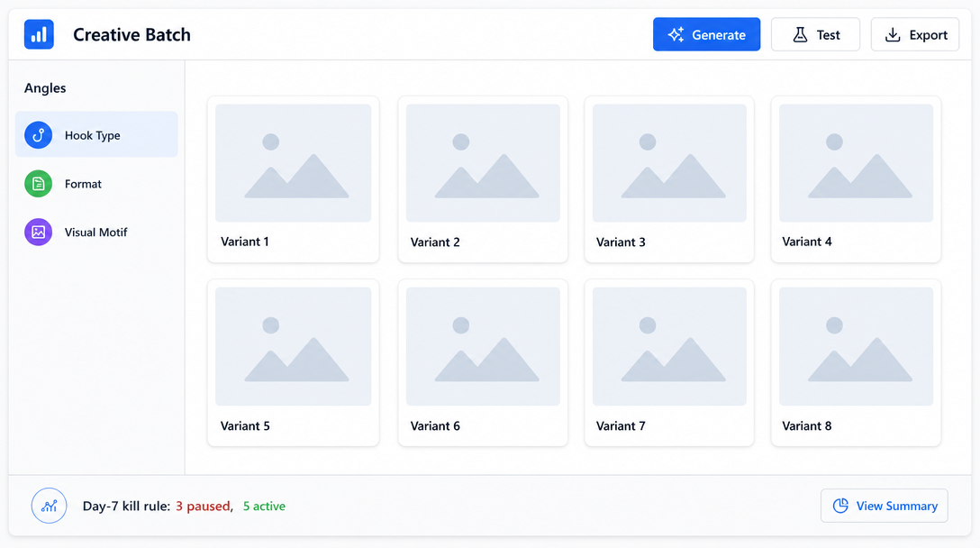Click the sparkle icon on the Generate button
Screen dimensions: 980x548
(676, 34)
